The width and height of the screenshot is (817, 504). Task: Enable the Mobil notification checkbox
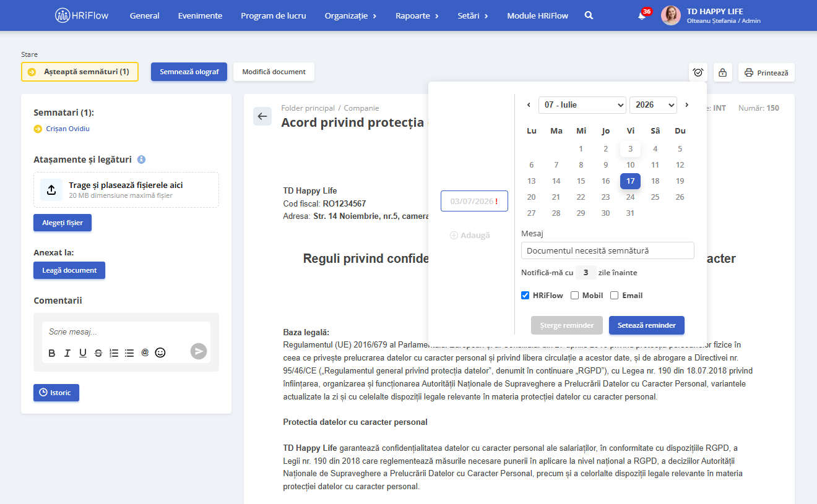(x=574, y=296)
